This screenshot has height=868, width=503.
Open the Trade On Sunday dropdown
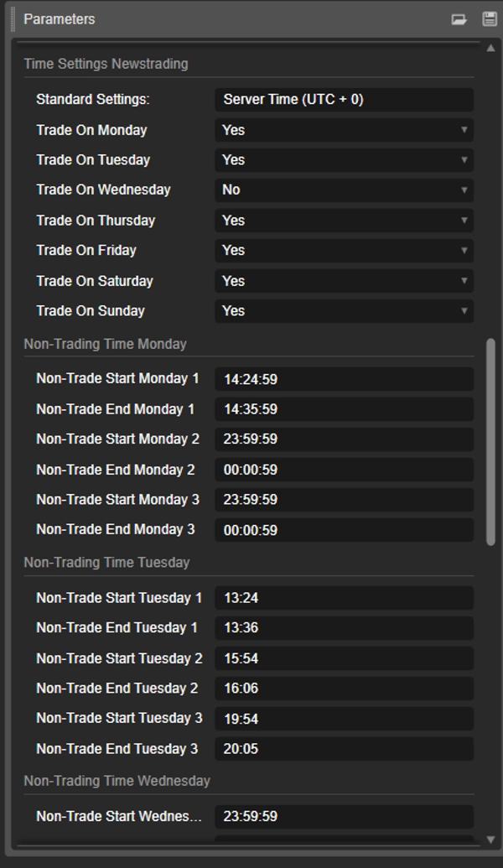[x=466, y=310]
